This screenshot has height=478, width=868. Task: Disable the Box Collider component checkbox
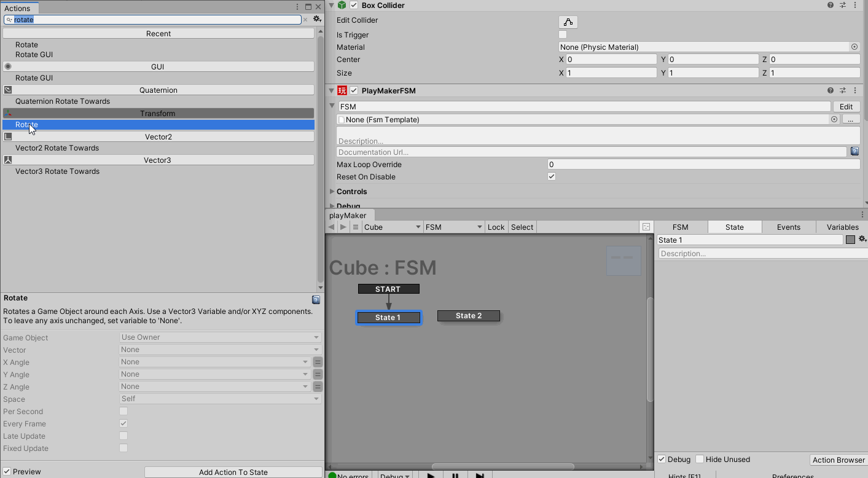pos(354,5)
